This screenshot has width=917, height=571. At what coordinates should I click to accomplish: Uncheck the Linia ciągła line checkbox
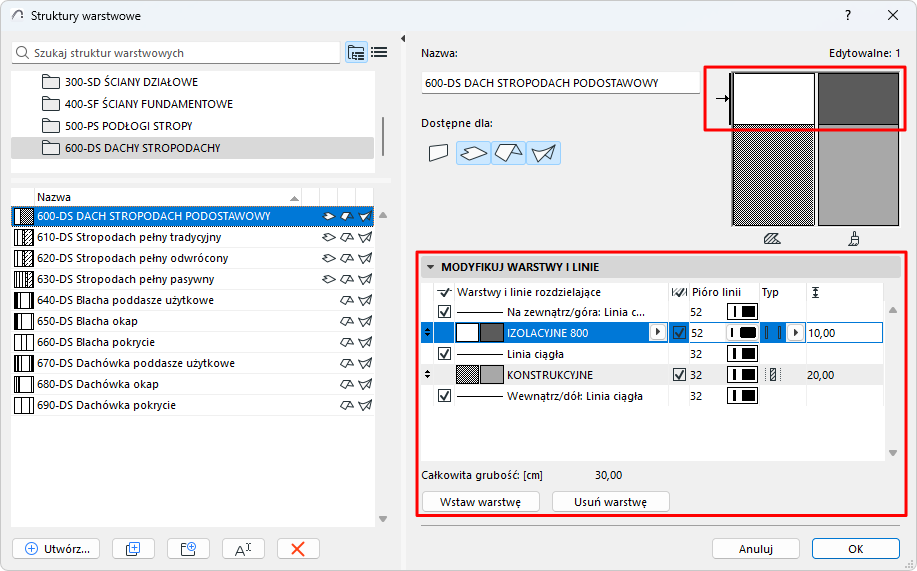click(444, 354)
